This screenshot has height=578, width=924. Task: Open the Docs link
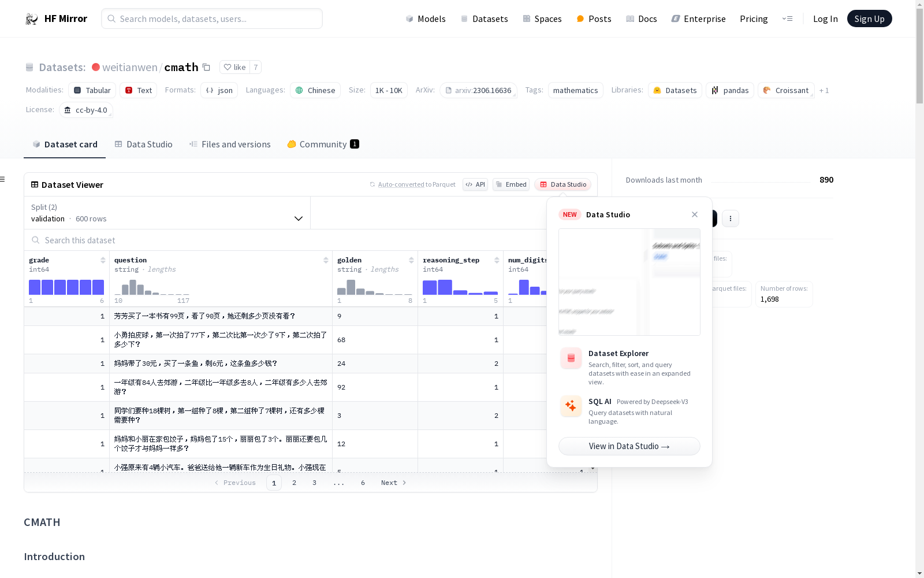click(642, 18)
